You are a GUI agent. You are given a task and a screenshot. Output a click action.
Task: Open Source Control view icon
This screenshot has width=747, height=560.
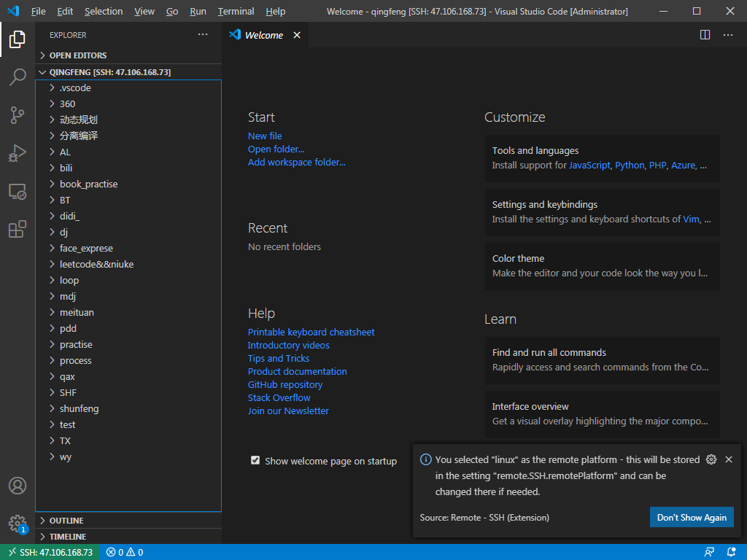tap(18, 115)
